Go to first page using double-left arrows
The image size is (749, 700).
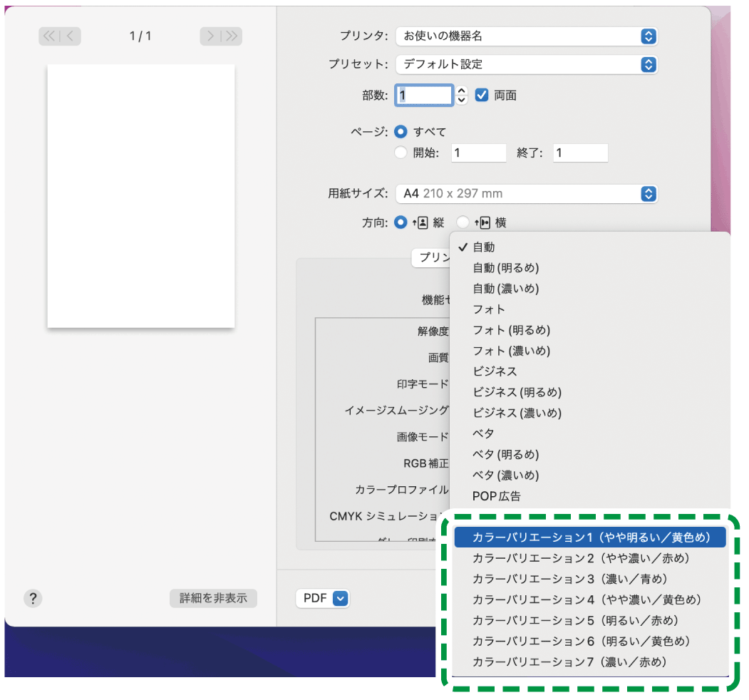click(49, 36)
